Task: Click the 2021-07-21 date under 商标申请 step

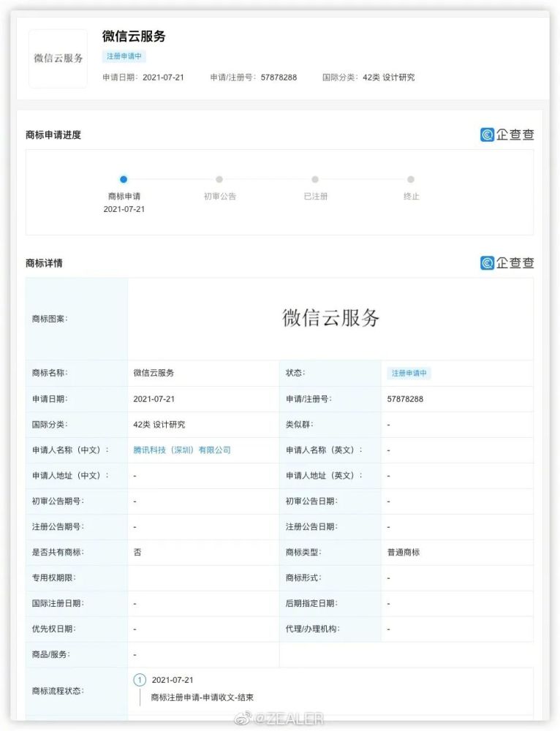Action: (124, 209)
